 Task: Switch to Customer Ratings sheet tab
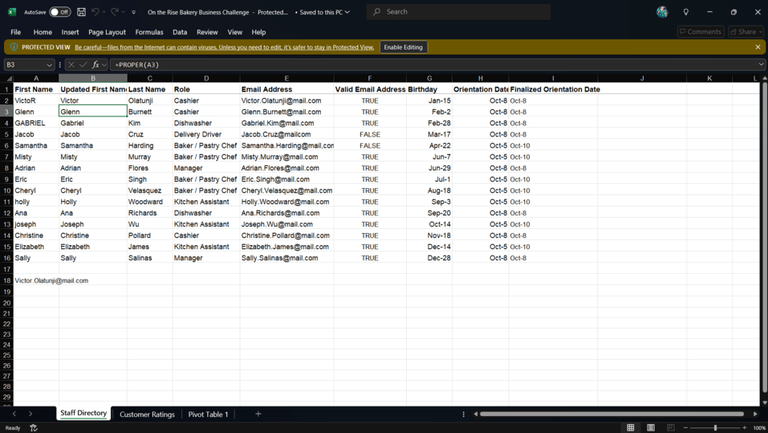tap(147, 414)
